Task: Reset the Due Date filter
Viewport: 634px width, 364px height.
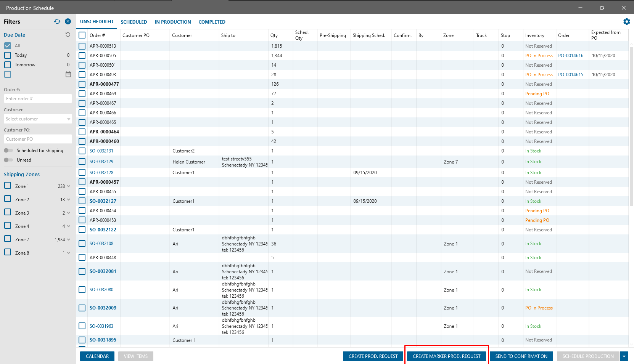Action: [68, 35]
